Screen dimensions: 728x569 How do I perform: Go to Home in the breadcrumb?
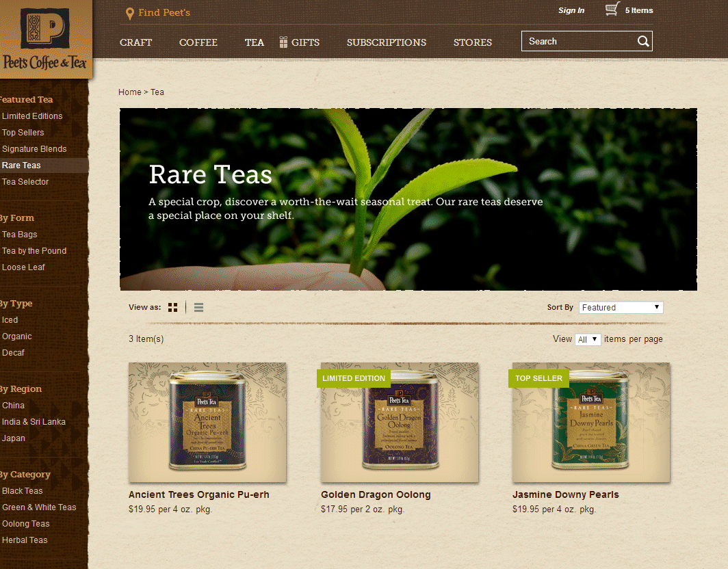point(129,92)
